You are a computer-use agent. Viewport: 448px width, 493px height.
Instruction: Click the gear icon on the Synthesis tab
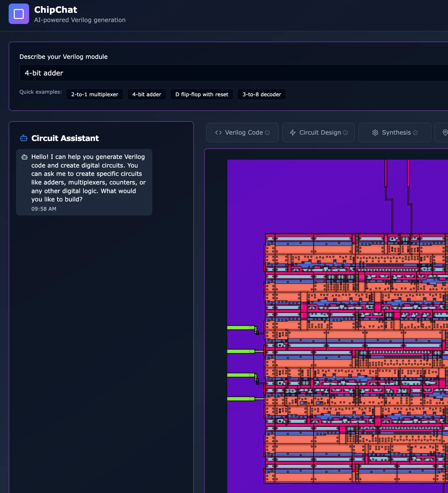point(375,132)
